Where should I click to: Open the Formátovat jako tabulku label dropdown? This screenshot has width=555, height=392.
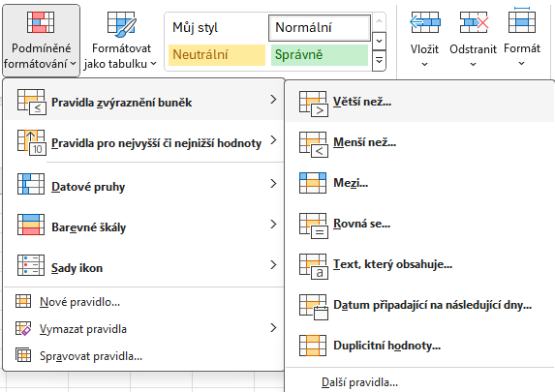tap(121, 56)
